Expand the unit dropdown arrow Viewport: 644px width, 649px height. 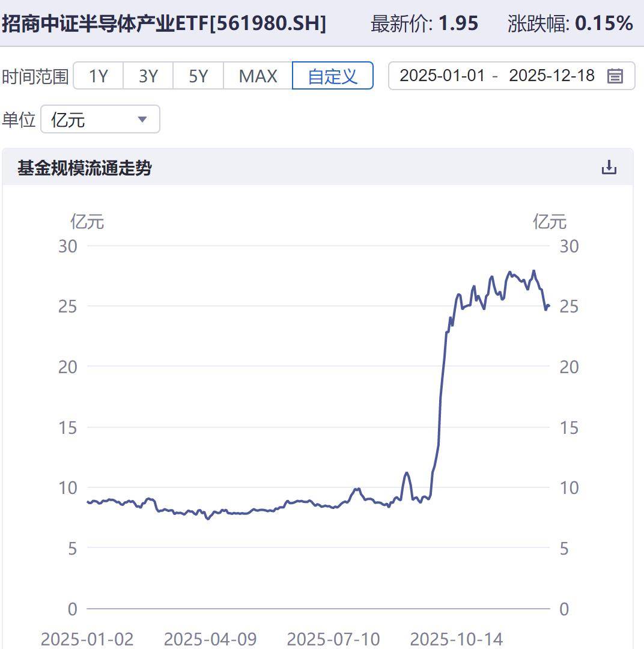coord(142,119)
